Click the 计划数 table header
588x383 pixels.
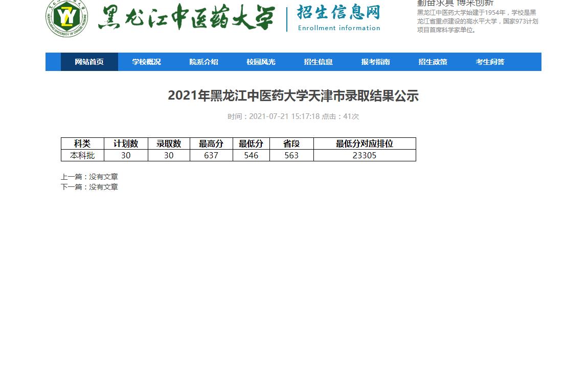click(x=126, y=144)
